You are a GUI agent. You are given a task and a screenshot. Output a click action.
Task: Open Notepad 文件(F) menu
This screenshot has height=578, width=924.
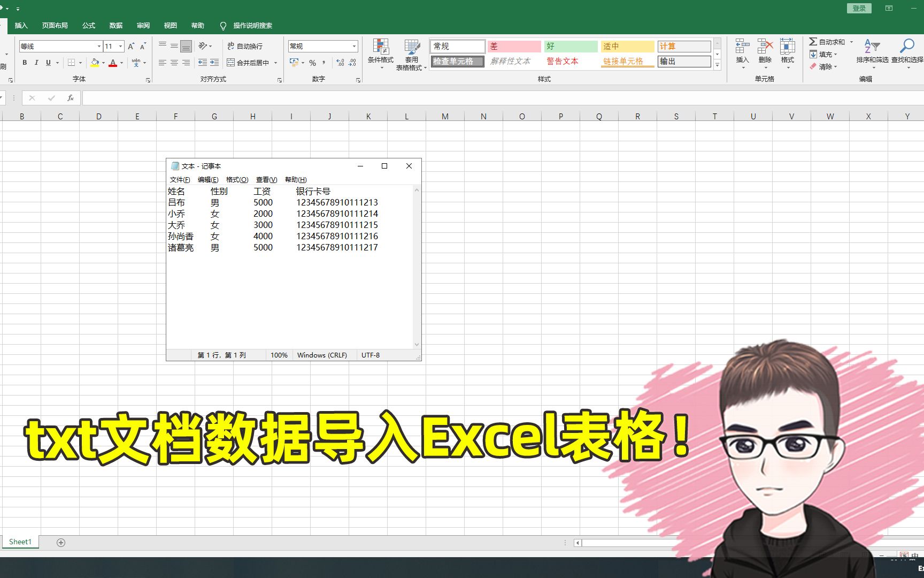click(180, 180)
